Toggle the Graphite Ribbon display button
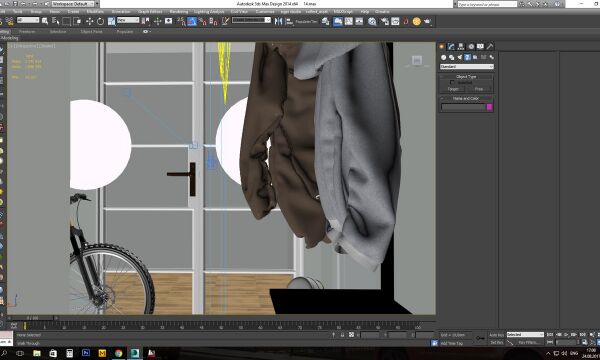Screen dimensions: 600x360 pos(338,21)
